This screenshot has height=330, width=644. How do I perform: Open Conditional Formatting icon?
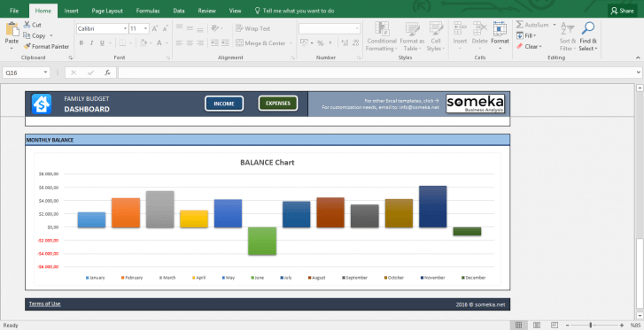(382, 28)
